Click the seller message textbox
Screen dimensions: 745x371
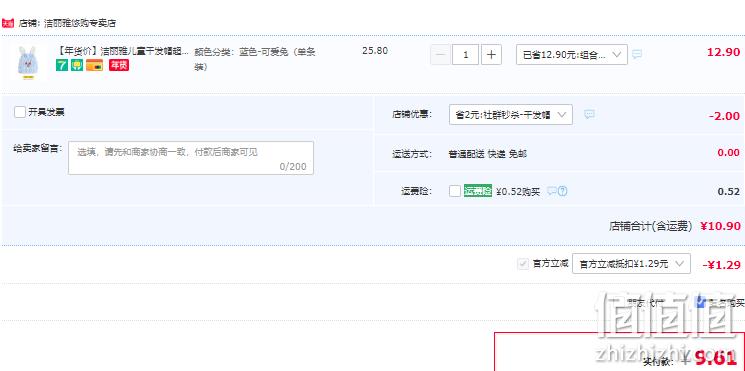(x=191, y=158)
